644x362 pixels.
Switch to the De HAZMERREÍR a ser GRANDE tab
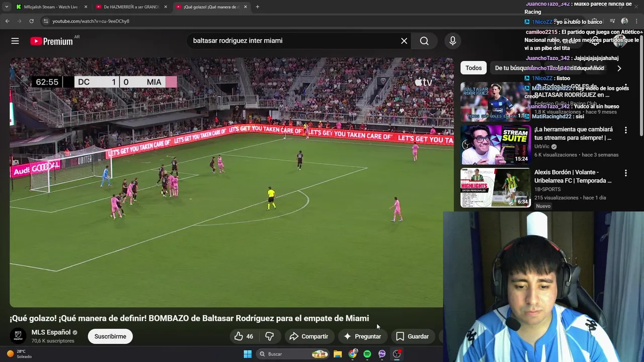coord(132,7)
